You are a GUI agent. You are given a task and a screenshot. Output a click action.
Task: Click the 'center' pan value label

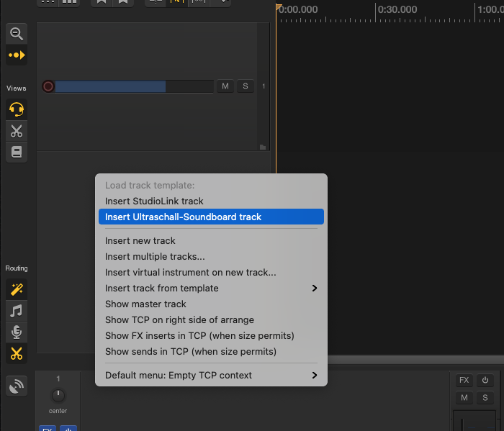point(58,411)
